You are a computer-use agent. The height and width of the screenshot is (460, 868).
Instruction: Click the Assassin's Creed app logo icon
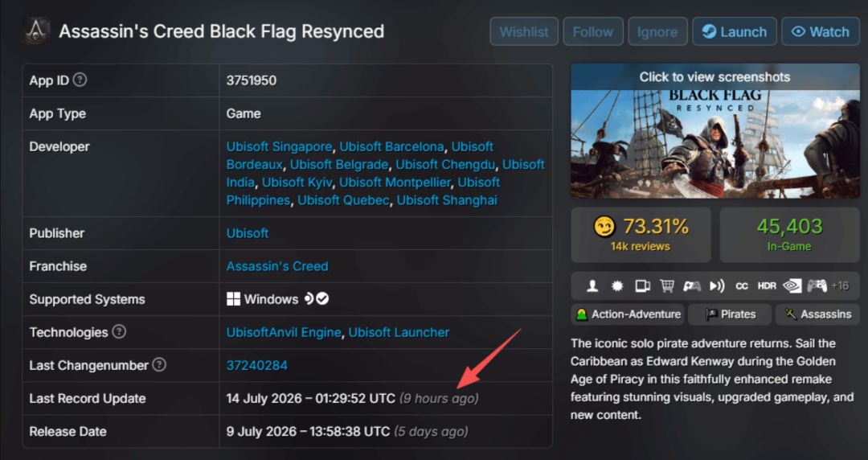(36, 31)
